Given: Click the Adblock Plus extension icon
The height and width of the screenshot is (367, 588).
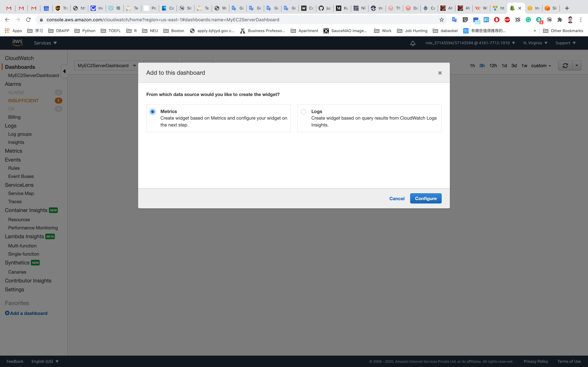Looking at the screenshot, I should [507, 20].
